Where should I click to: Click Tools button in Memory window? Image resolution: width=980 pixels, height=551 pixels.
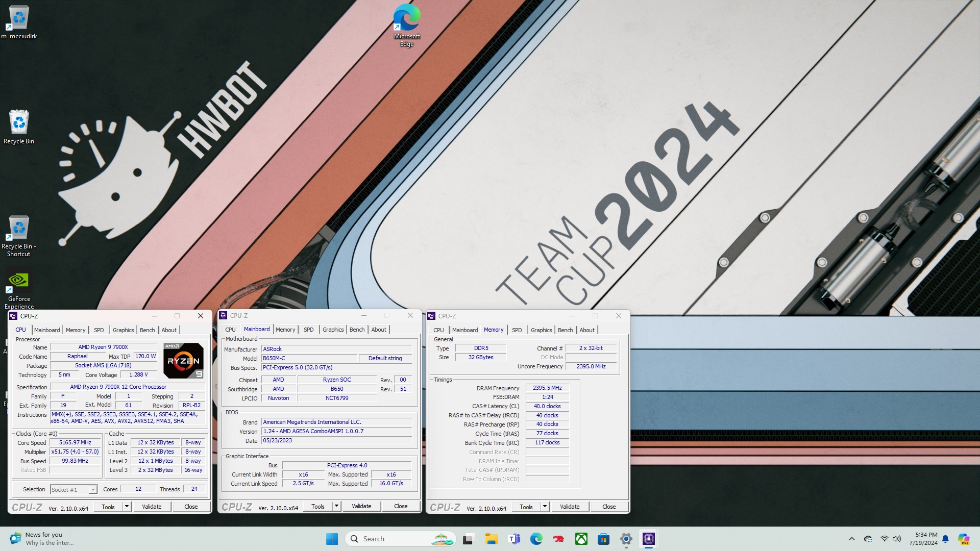526,507
